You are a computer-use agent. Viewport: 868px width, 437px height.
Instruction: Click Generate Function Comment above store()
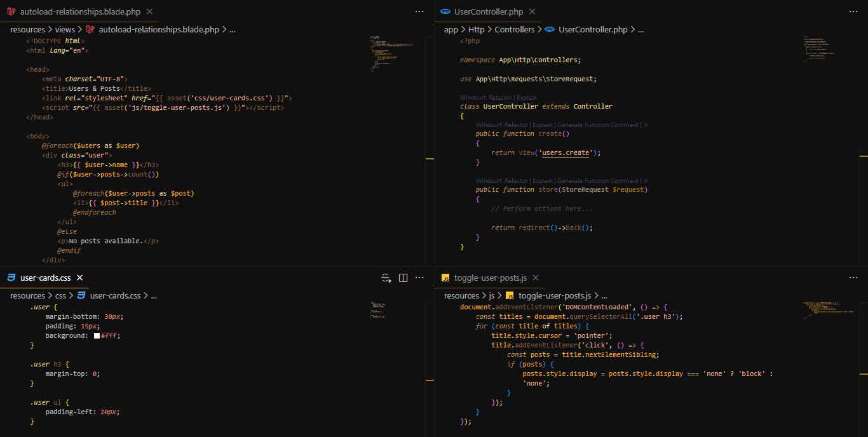(x=597, y=181)
